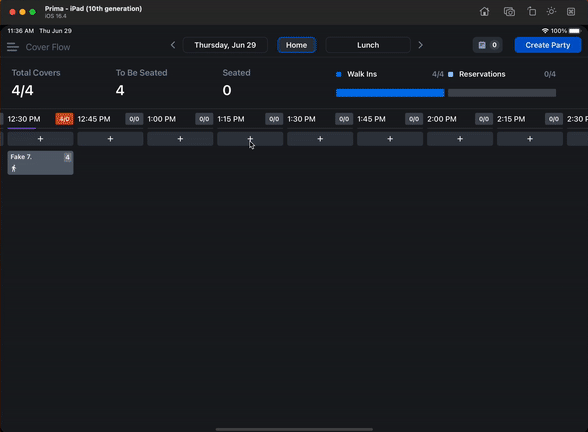Click the gray Reservations progress bar
The height and width of the screenshot is (432, 588).
[502, 93]
